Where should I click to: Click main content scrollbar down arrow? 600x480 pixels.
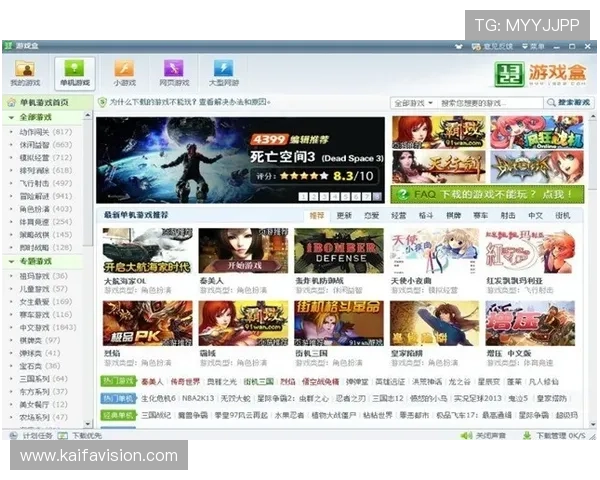point(593,424)
